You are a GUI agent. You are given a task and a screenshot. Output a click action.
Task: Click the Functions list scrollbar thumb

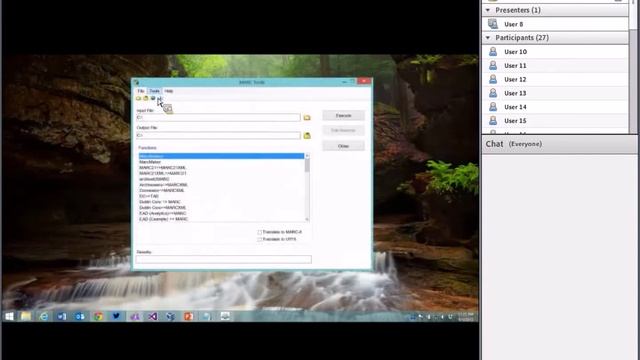(x=307, y=165)
